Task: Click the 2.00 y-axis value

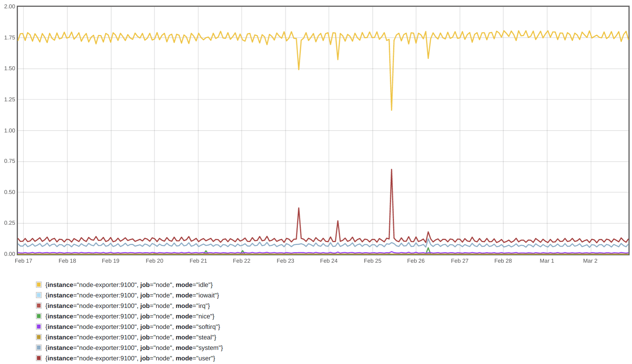Action: click(x=10, y=7)
